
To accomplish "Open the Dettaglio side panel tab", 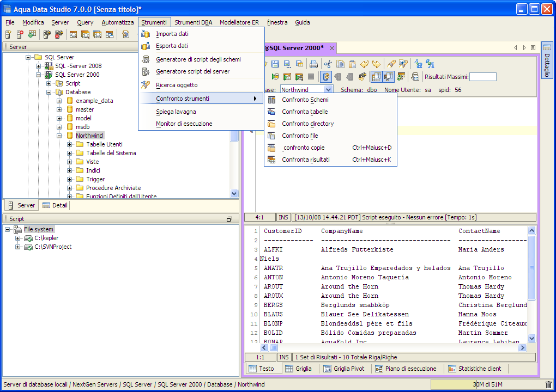I will tap(547, 60).
